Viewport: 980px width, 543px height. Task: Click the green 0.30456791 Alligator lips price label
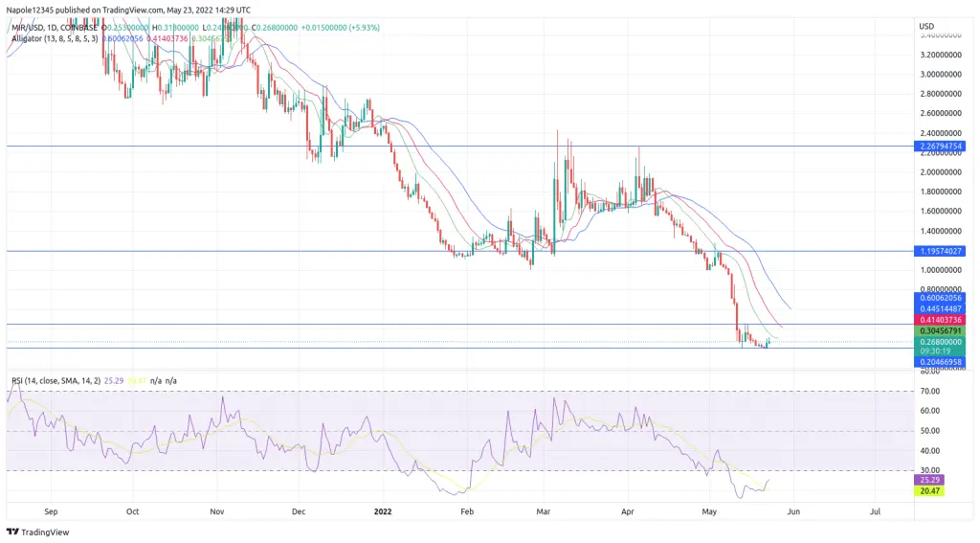940,331
